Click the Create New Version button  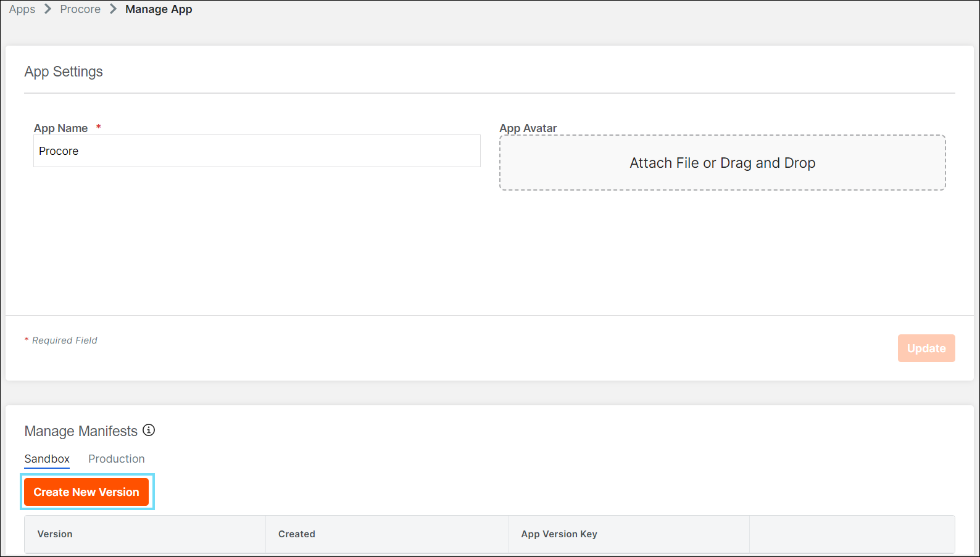coord(86,492)
